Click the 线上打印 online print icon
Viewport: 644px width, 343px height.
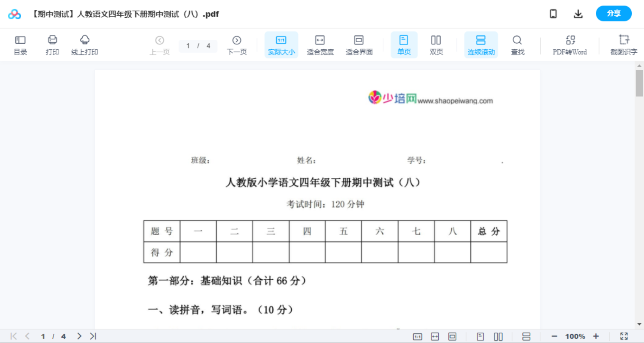pyautogui.click(x=85, y=45)
